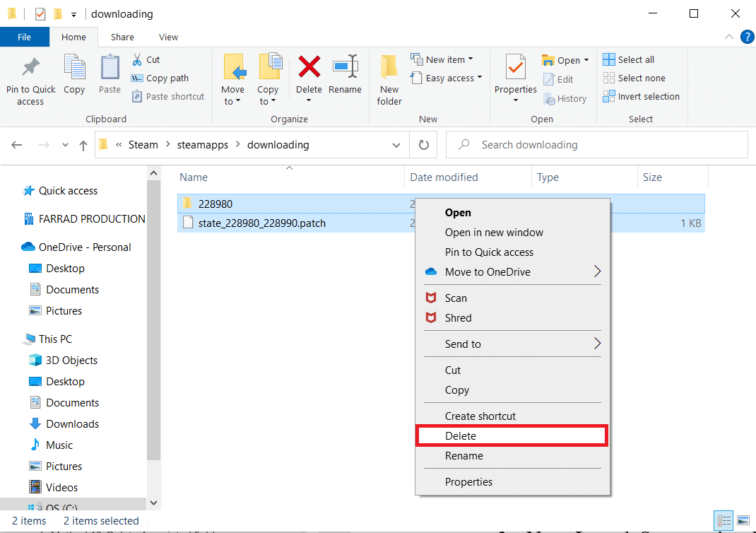Switch to the Share ribbon tab
756x533 pixels.
pyautogui.click(x=122, y=37)
